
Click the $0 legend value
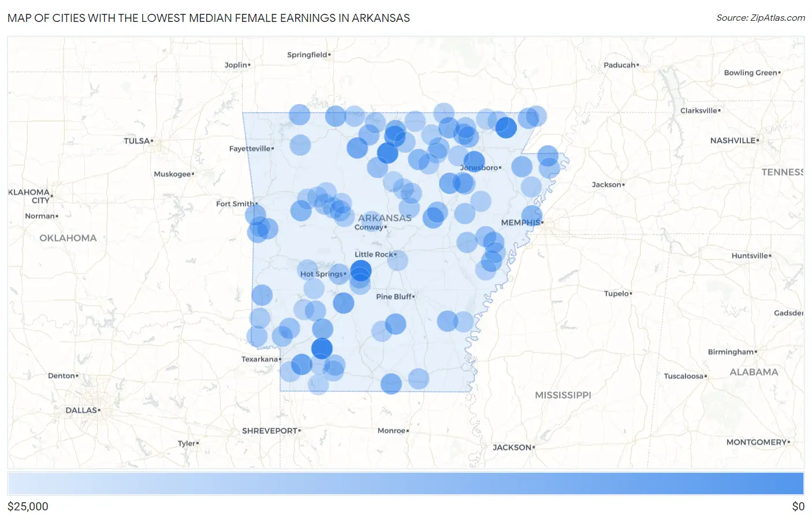point(798,507)
